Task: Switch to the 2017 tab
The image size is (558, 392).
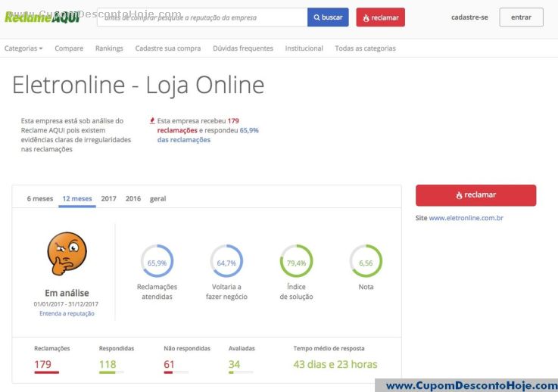Action: [x=108, y=198]
